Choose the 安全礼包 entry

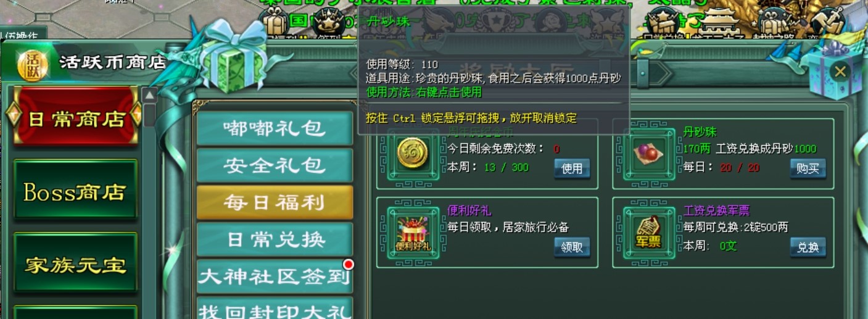click(275, 165)
